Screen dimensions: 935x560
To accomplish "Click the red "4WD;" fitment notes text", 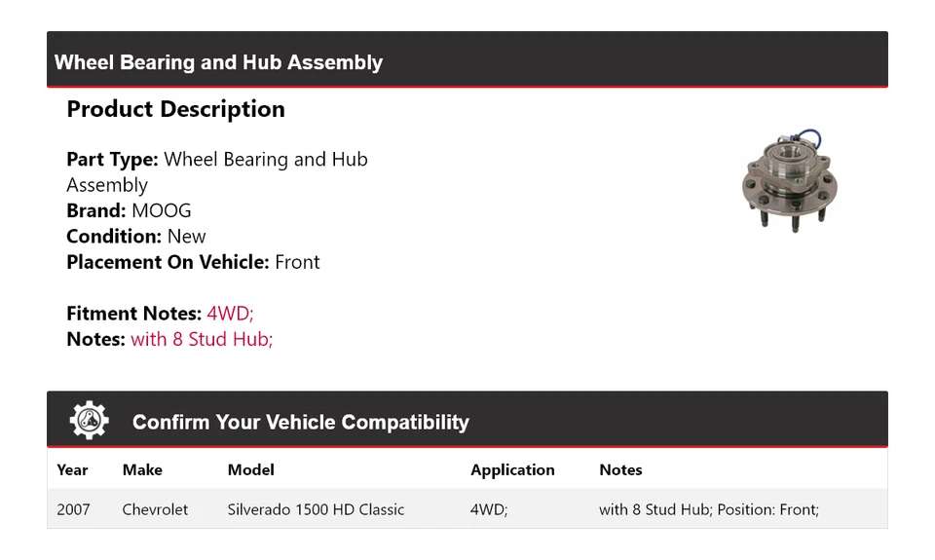I will coord(230,314).
